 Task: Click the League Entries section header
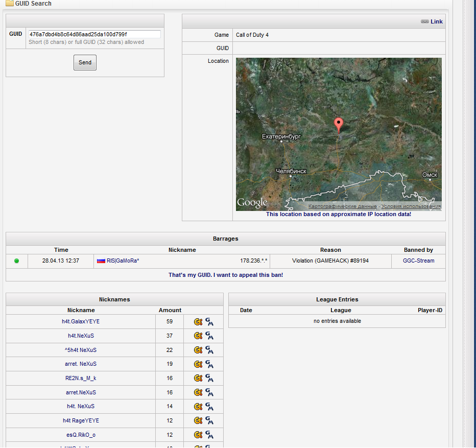pos(337,299)
